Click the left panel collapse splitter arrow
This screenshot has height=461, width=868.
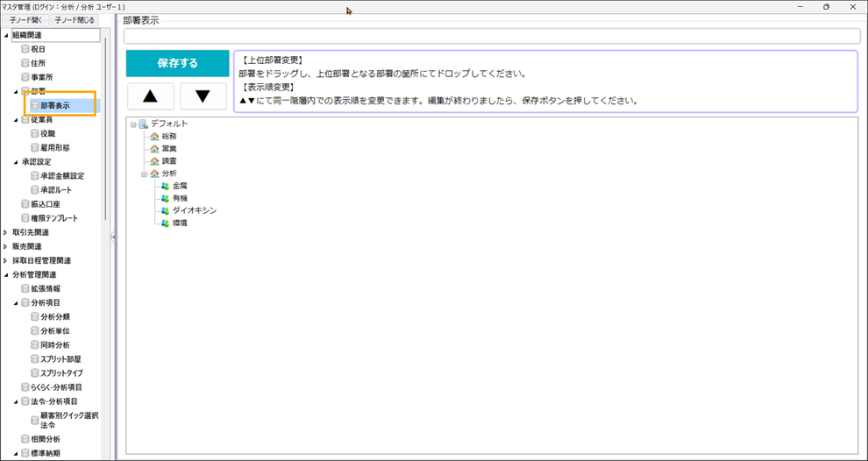[x=113, y=237]
